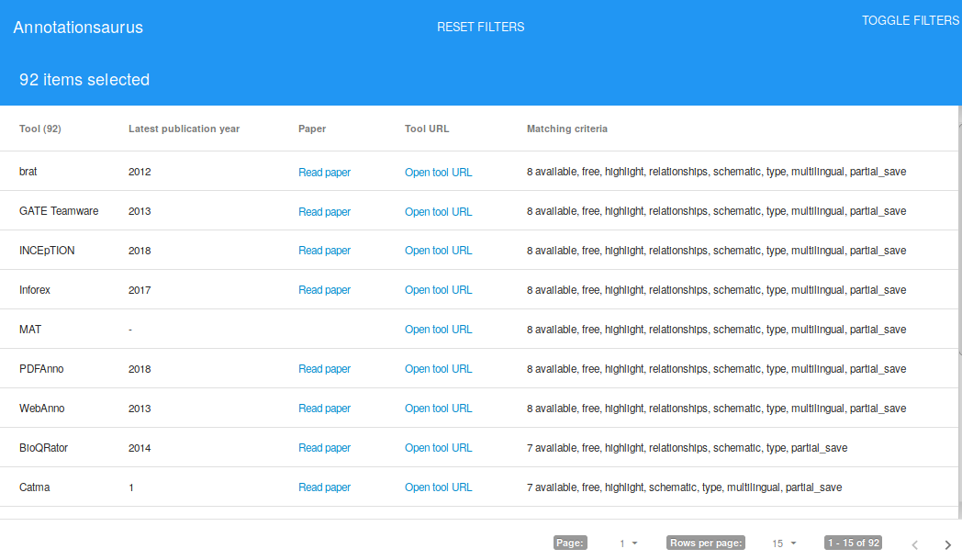Image resolution: width=962 pixels, height=560 pixels.
Task: Select the Catma tool name
Action: click(34, 487)
